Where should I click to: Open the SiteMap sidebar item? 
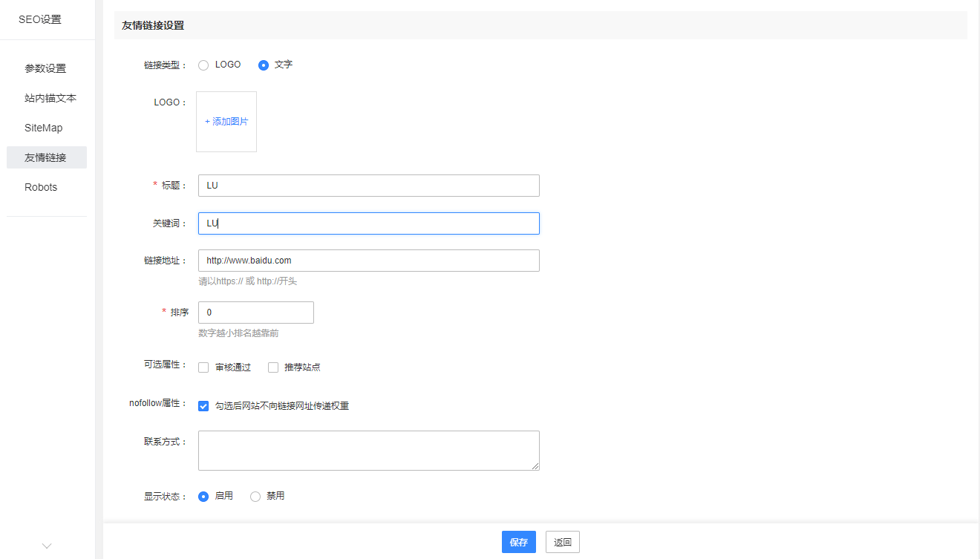coord(44,128)
